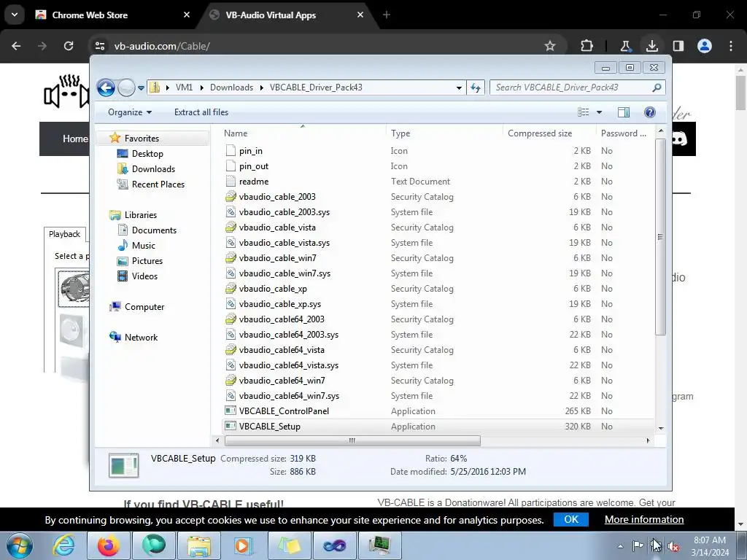This screenshot has height=560, width=747.
Task: Select the readme text document
Action: (x=253, y=182)
